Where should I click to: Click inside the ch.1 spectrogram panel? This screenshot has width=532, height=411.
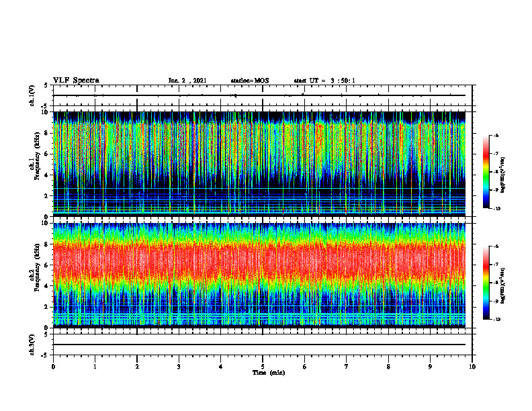pos(259,164)
